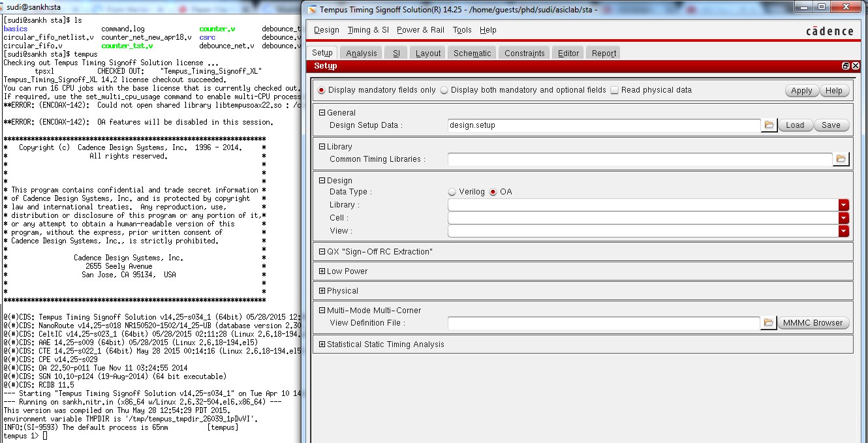Open the Design menu
This screenshot has height=443, width=868.
pos(326,30)
